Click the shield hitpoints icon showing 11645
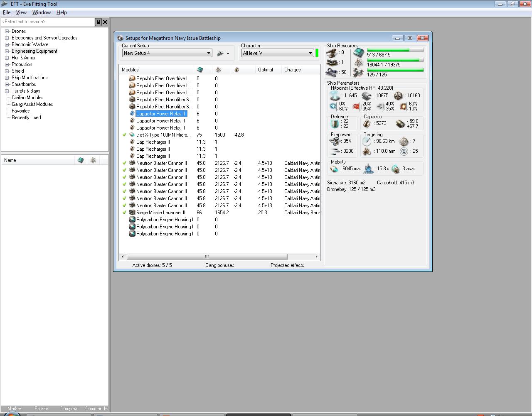The width and height of the screenshot is (532, 416). pos(335,96)
